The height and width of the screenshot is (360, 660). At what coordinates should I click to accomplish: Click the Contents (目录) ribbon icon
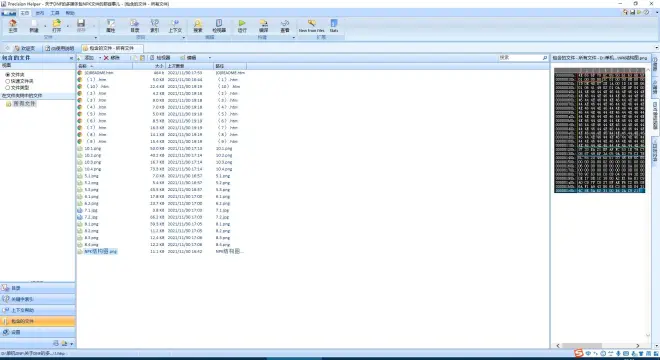pyautogui.click(x=134, y=24)
